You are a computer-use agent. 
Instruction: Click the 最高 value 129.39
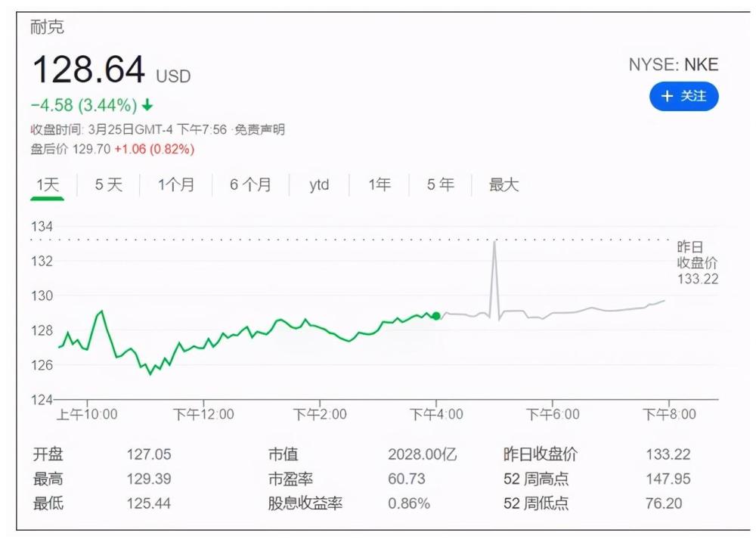149,479
